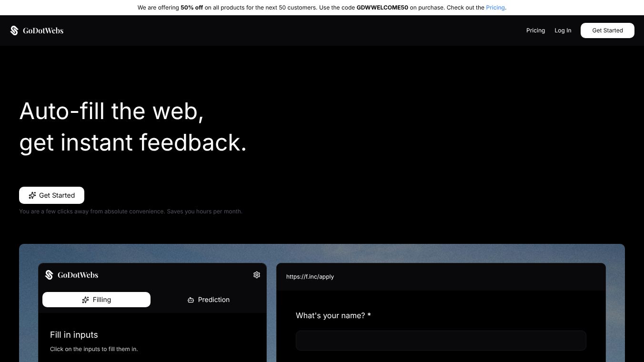Switch to the Prediction tab
The height and width of the screenshot is (362, 644).
(209, 300)
